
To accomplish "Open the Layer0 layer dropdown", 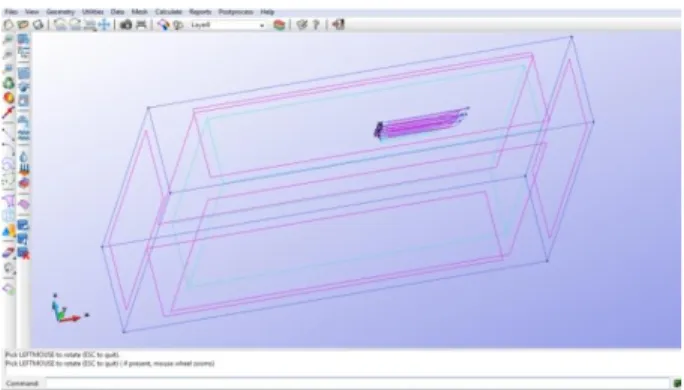I will click(227, 25).
